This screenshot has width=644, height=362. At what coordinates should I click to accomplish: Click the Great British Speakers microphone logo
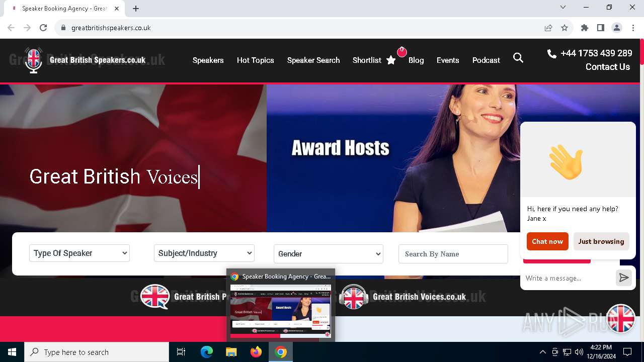click(34, 60)
